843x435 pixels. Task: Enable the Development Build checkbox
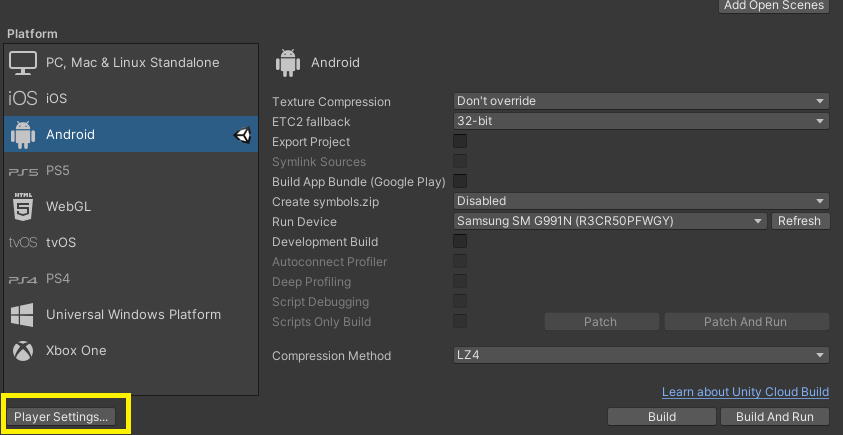460,241
